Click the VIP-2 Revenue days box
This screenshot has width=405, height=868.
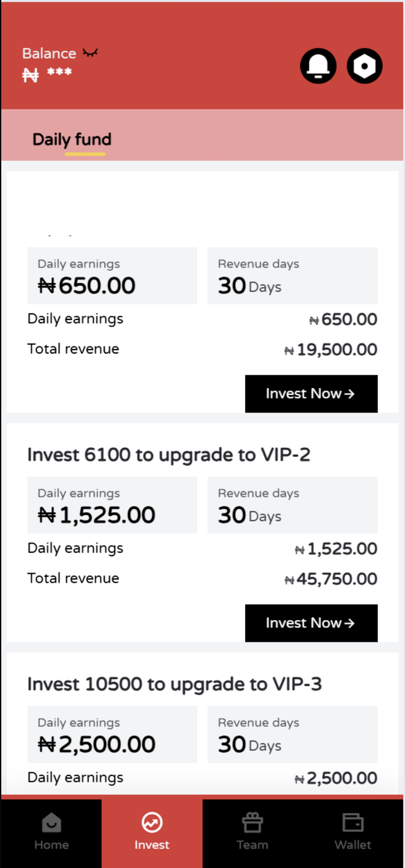point(292,505)
